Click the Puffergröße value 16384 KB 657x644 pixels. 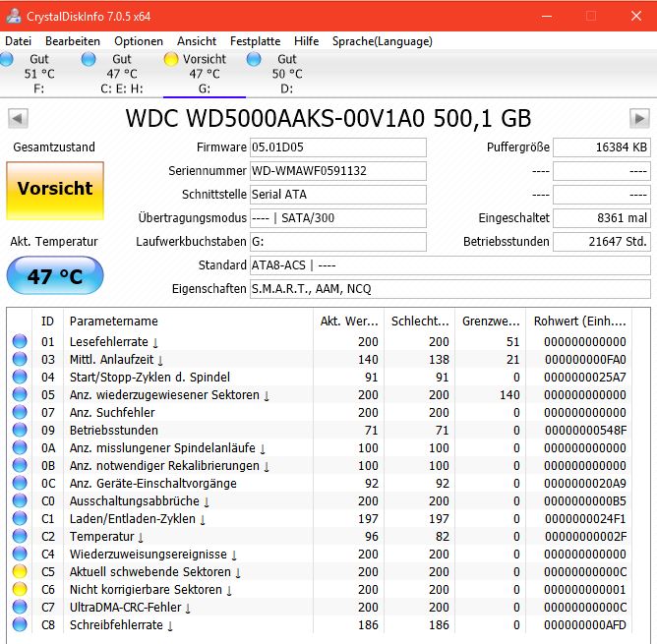pos(602,147)
